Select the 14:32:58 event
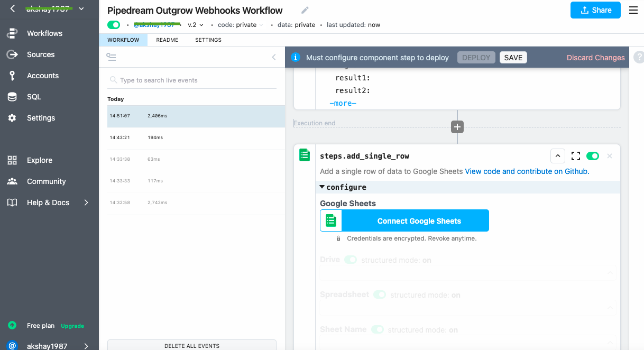The width and height of the screenshot is (644, 350). pyautogui.click(x=196, y=202)
